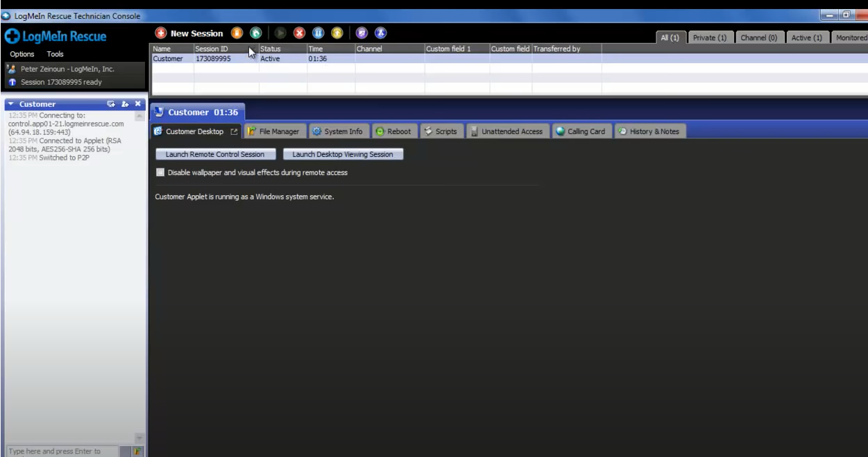This screenshot has width=868, height=457.
Task: Click the Transferred by column header
Action: (x=566, y=49)
